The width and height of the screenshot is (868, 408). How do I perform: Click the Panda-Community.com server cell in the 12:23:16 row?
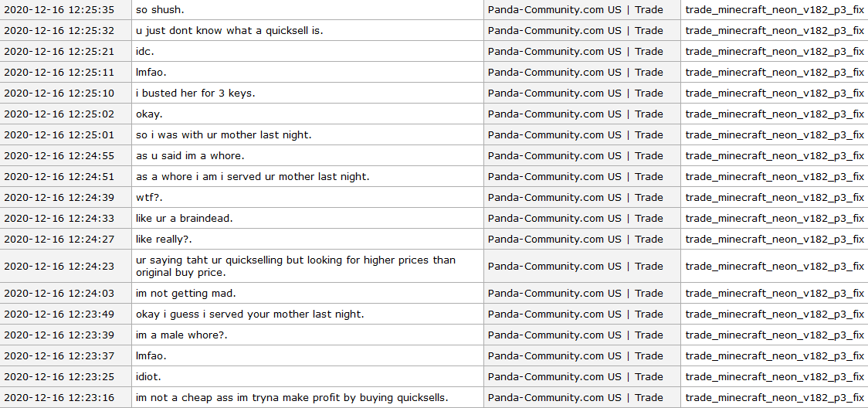pyautogui.click(x=575, y=398)
